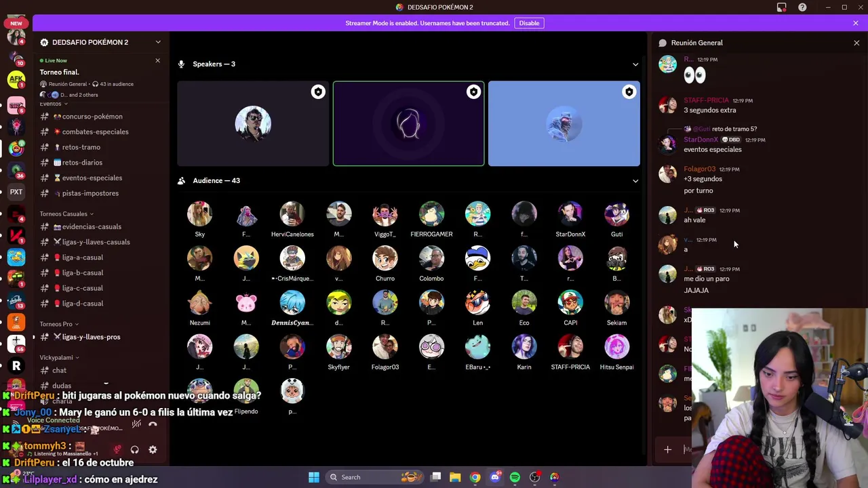The image size is (868, 488).
Task: Open Hitsu Senpai audience avatar
Action: click(x=616, y=347)
